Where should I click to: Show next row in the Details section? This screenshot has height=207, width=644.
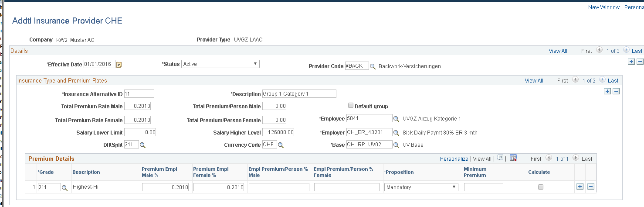(626, 50)
